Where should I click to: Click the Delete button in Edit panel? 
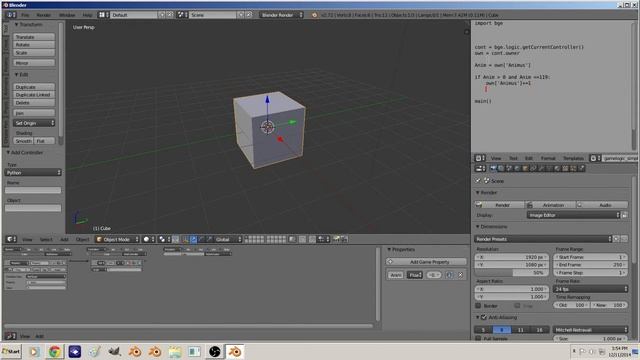pos(34,102)
